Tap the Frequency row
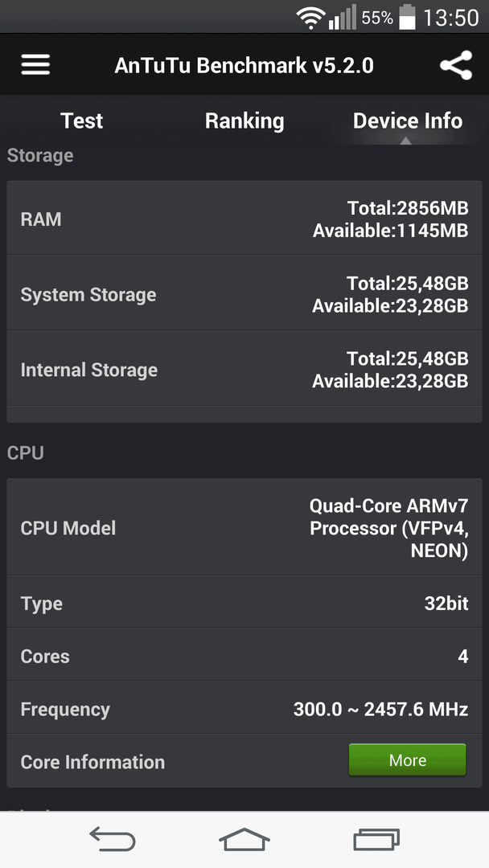Viewport: 489px width, 868px height. click(x=244, y=709)
